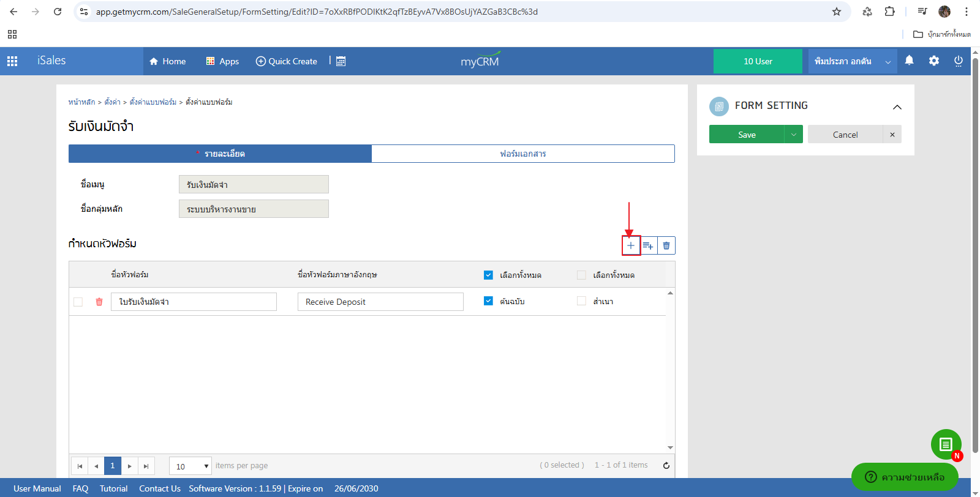Click the power logout icon
This screenshot has height=497, width=980.
click(958, 61)
